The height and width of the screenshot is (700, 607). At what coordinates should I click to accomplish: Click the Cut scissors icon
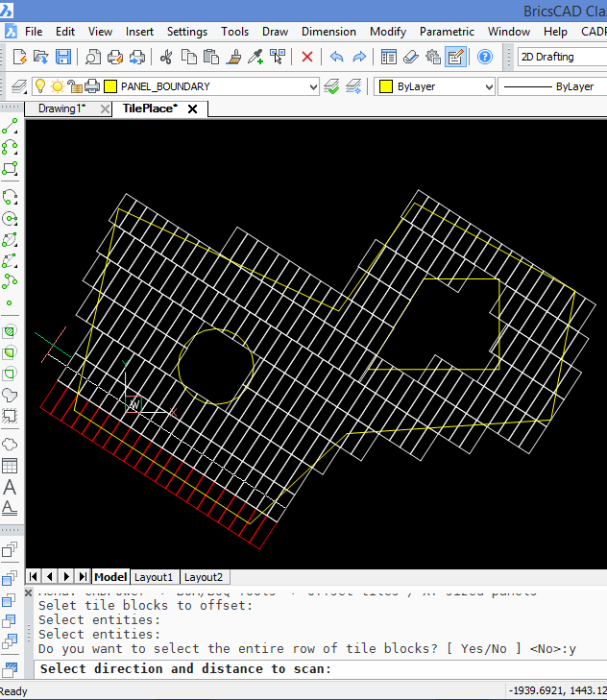click(x=166, y=57)
